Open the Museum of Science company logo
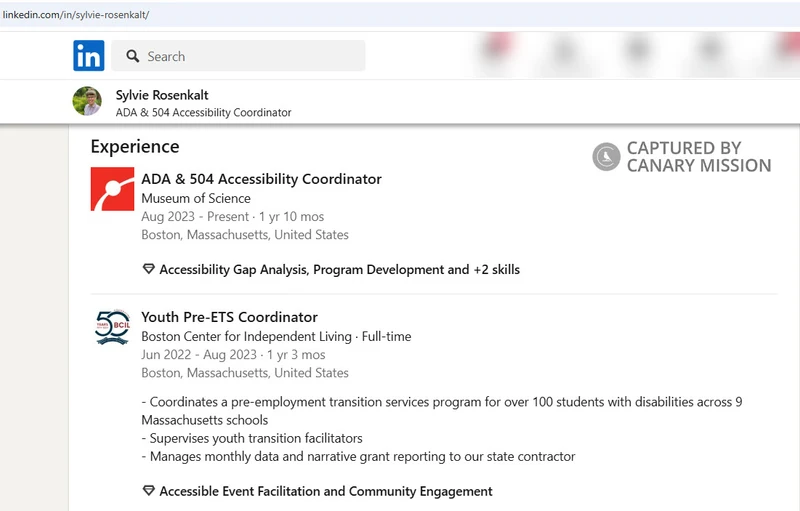Image resolution: width=800 pixels, height=511 pixels. [x=112, y=189]
